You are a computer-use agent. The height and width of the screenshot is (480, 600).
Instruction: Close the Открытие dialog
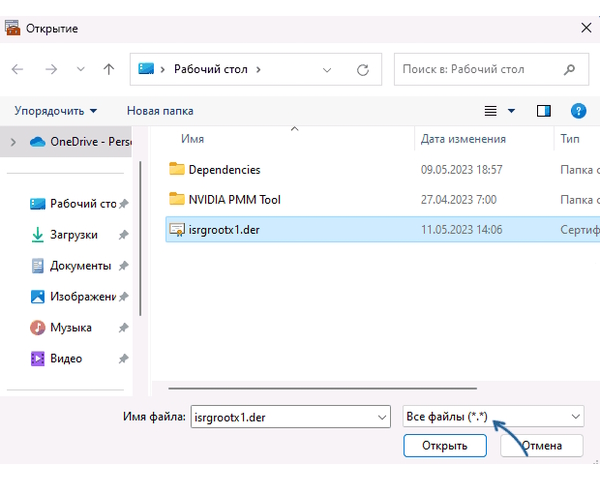click(586, 28)
